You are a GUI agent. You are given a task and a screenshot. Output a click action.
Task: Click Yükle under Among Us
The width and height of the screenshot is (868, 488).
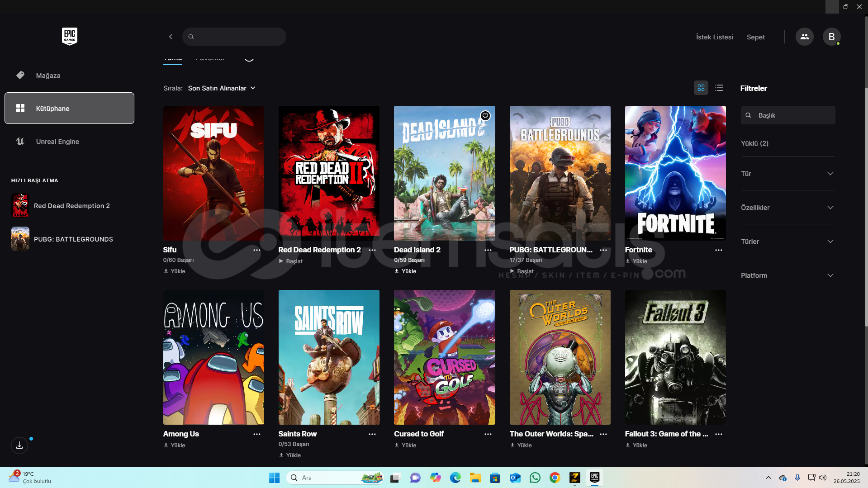pyautogui.click(x=175, y=445)
